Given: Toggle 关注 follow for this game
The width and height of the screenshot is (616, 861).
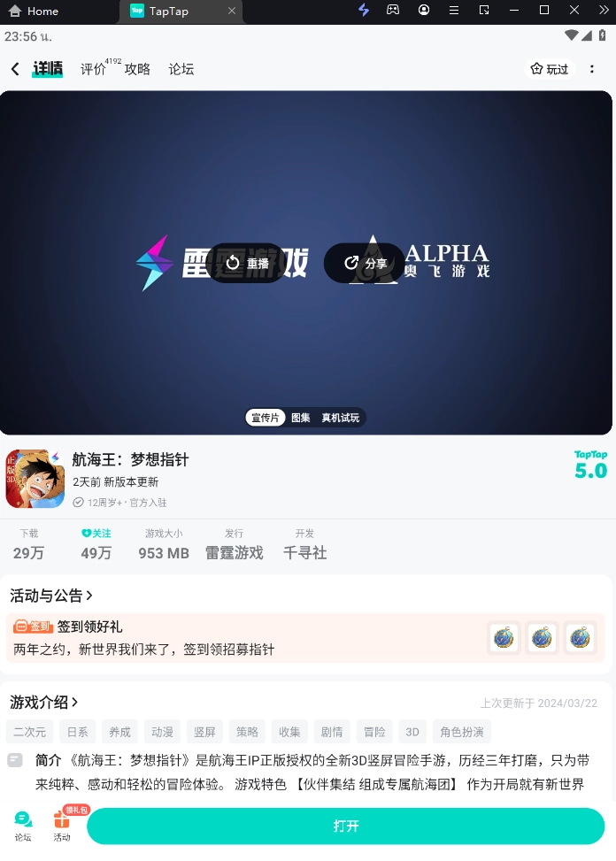Looking at the screenshot, I should point(96,534).
